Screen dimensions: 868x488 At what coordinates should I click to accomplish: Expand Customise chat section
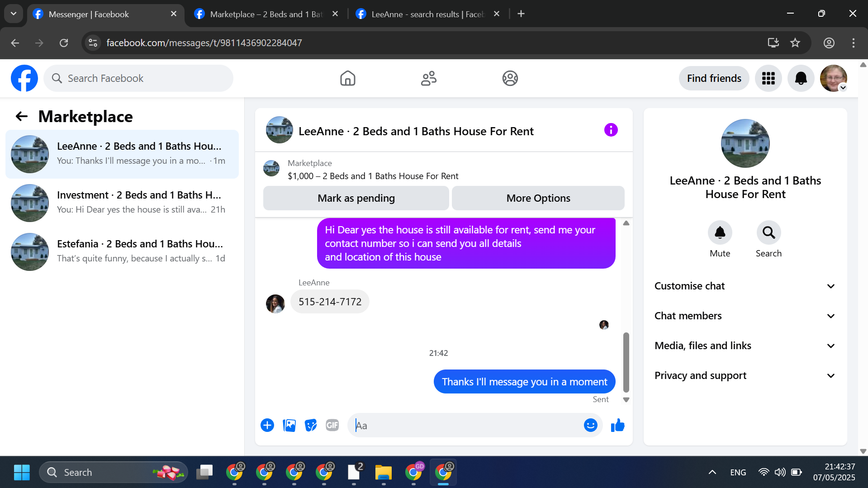745,286
